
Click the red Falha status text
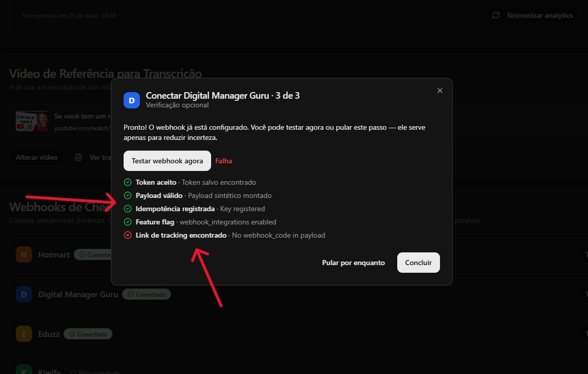pos(223,161)
